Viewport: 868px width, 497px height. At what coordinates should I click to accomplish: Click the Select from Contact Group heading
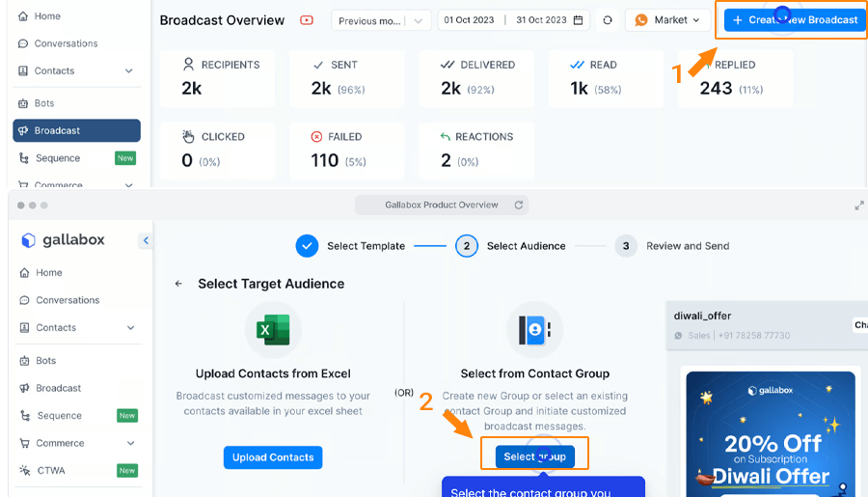coord(534,374)
